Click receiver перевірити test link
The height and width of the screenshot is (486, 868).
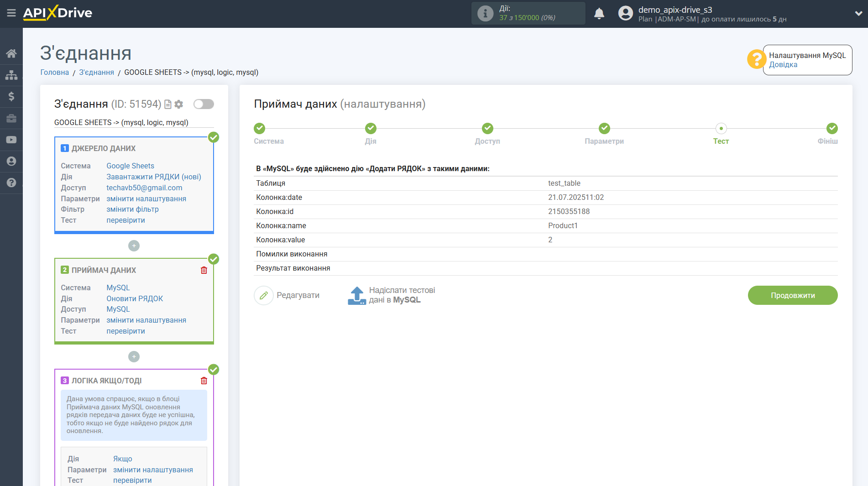pos(125,331)
